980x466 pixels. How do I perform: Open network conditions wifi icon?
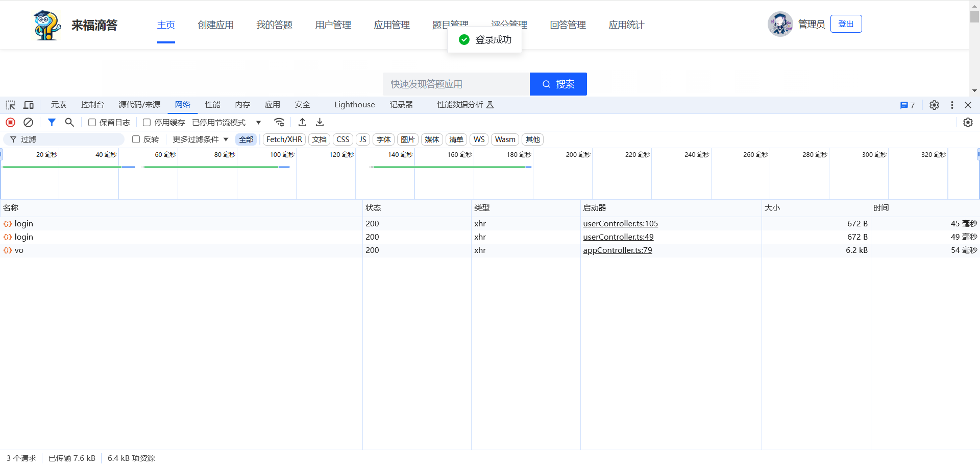click(279, 123)
